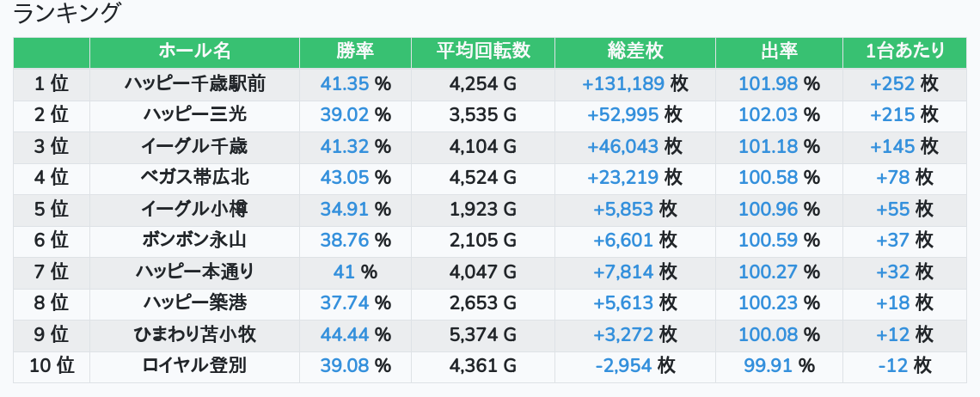Select the イーグル小樽 hall name

(194, 209)
